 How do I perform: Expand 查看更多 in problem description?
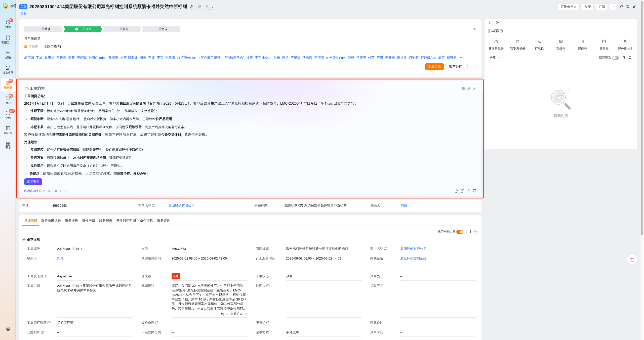pyautogui.click(x=238, y=314)
